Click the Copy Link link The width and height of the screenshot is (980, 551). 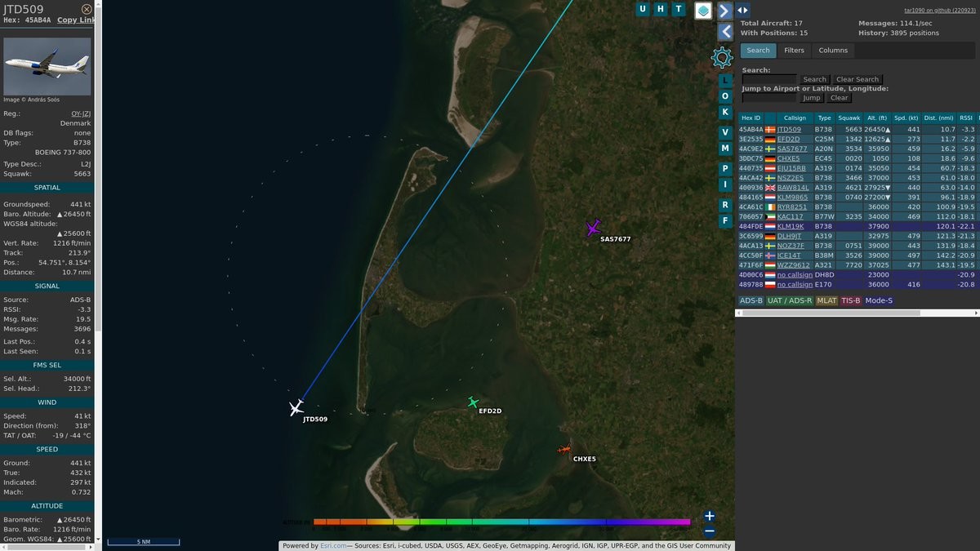coord(76,20)
